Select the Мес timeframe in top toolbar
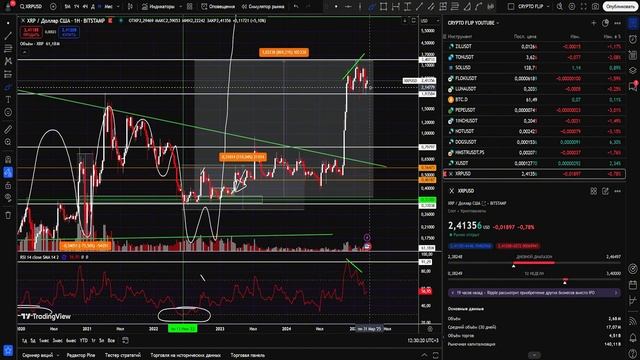 [x=108, y=7]
